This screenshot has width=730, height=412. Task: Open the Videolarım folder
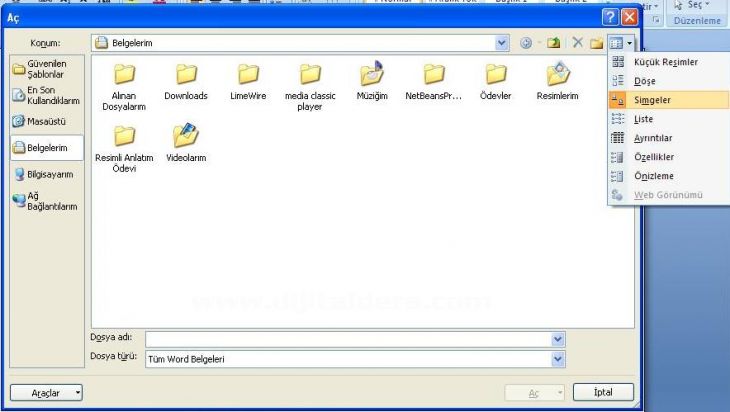186,143
